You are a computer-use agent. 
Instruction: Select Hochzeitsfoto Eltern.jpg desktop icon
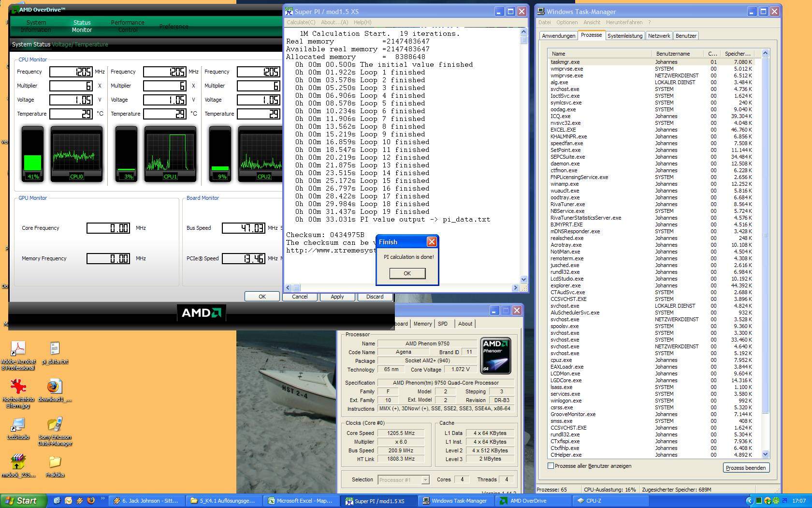[18, 393]
